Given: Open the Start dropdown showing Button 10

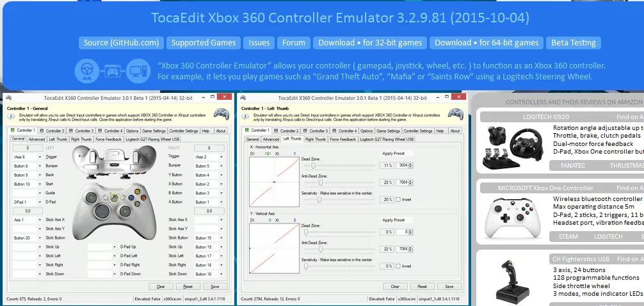Looking at the screenshot, I should (28, 184).
